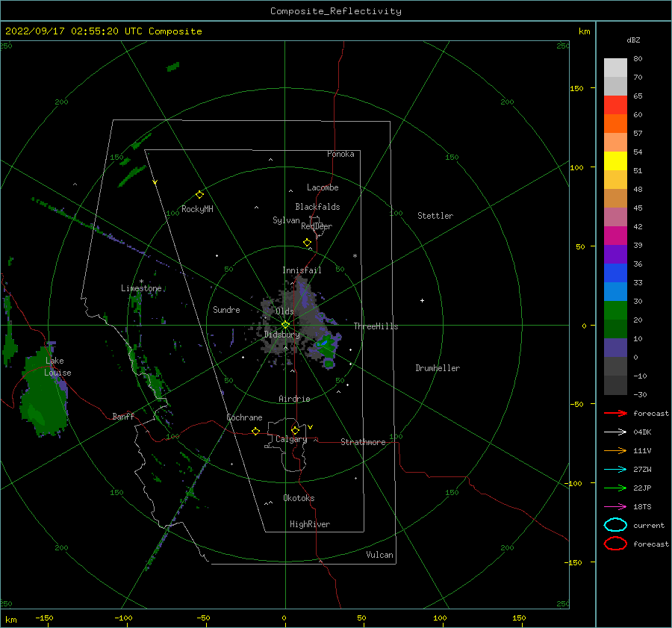Select the orange 111V arrow icon
The image size is (672, 628).
615,450
